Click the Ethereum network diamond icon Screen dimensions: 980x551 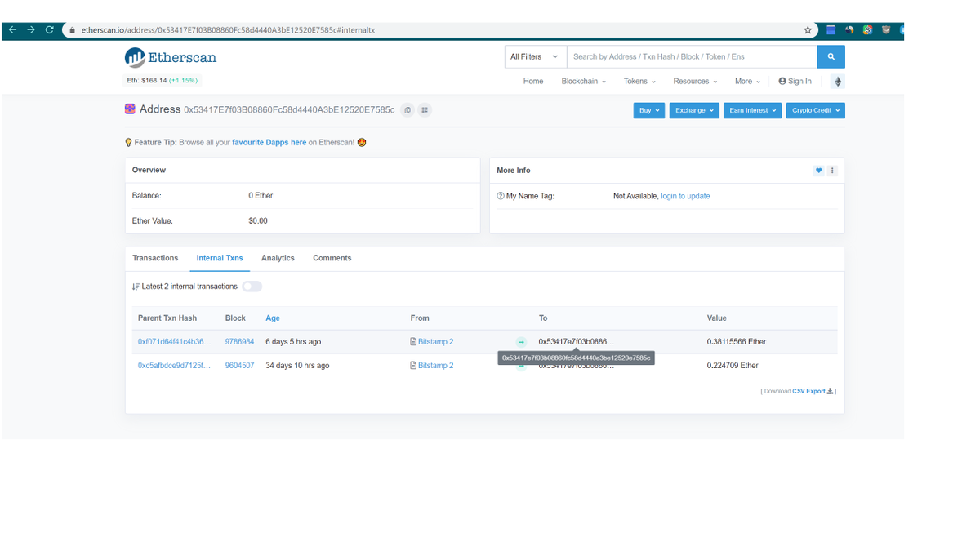(x=837, y=82)
